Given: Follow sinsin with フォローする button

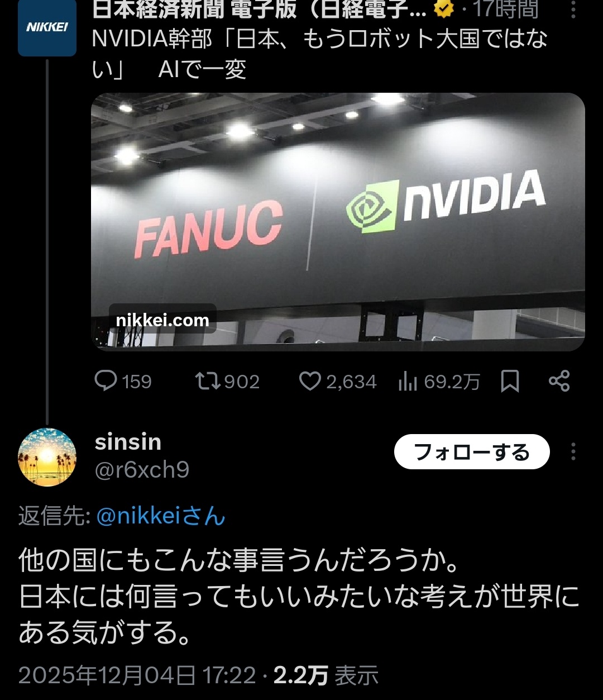Looking at the screenshot, I should (x=472, y=451).
